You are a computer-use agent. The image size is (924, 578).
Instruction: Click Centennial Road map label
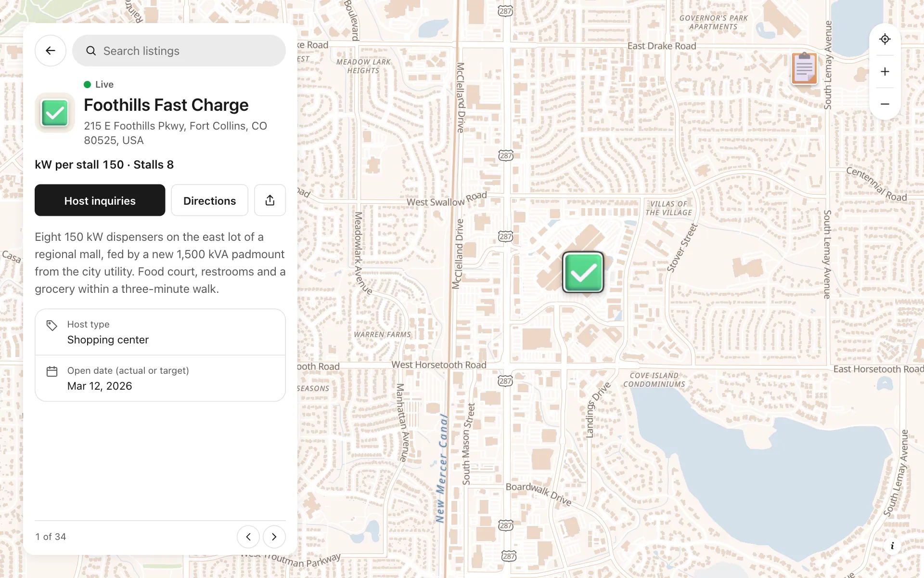coord(876,184)
